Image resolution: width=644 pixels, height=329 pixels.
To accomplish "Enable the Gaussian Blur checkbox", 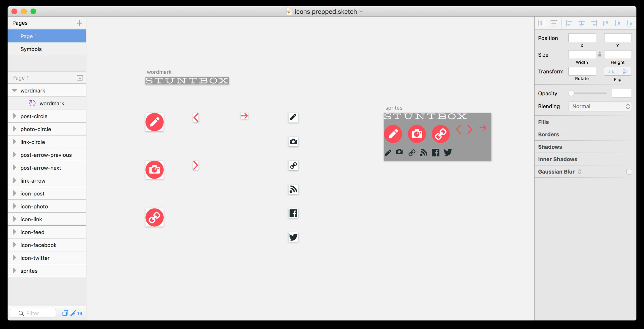I will coord(629,172).
